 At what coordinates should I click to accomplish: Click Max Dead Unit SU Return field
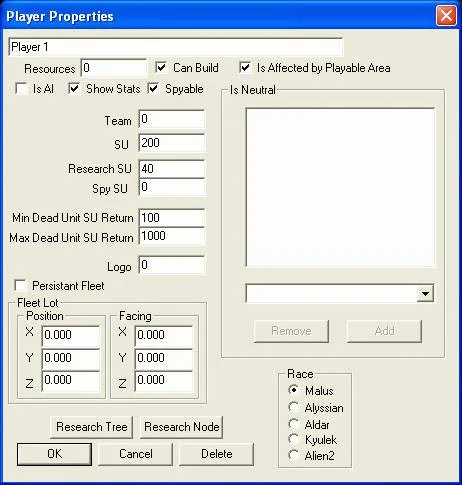pos(172,236)
